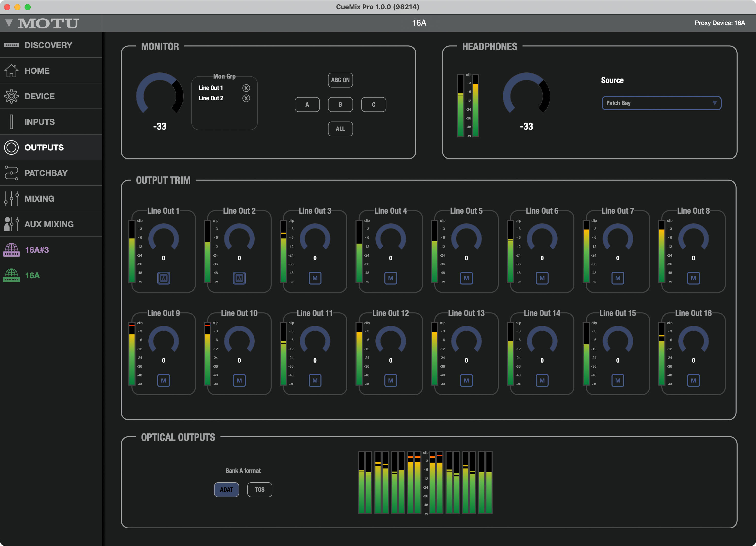Remove Line Out 1 from Mon Grp
Image resolution: width=756 pixels, height=546 pixels.
click(x=246, y=88)
